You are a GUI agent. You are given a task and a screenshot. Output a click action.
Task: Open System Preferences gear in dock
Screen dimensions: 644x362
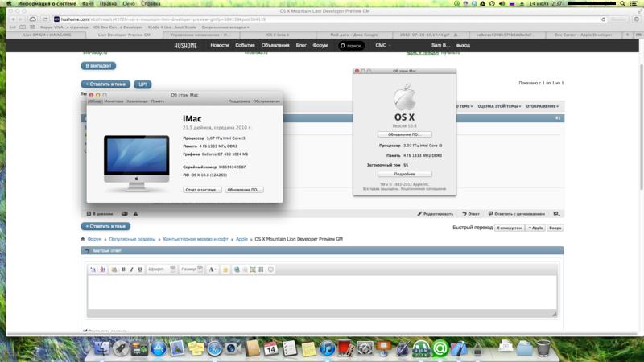tap(365, 348)
